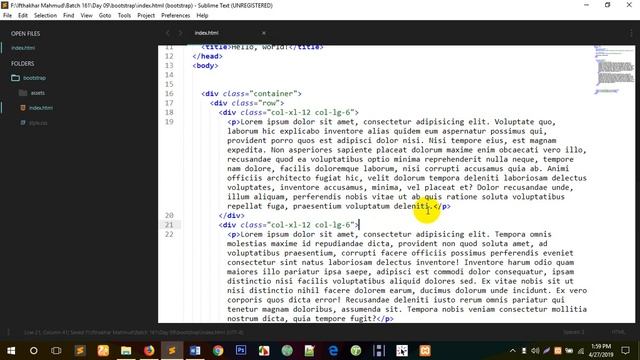Close the index.html tab

click(x=264, y=33)
